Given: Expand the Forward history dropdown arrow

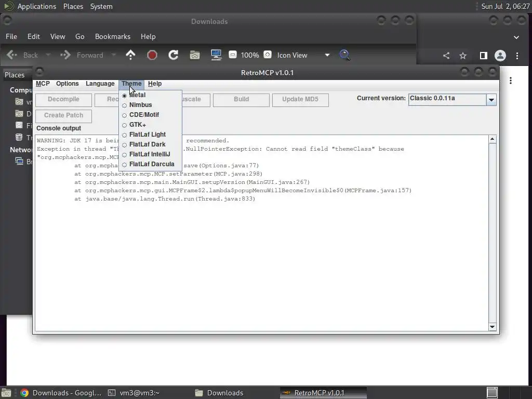Looking at the screenshot, I should (x=114, y=55).
